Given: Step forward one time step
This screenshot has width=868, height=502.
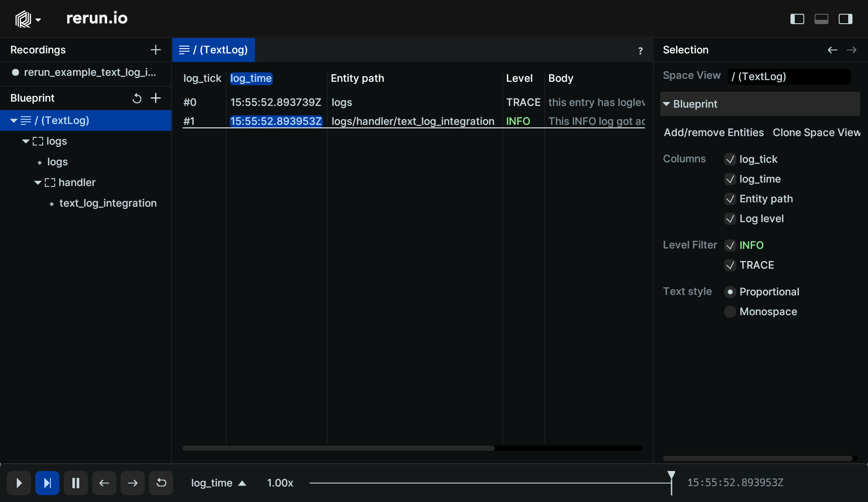Looking at the screenshot, I should point(133,483).
